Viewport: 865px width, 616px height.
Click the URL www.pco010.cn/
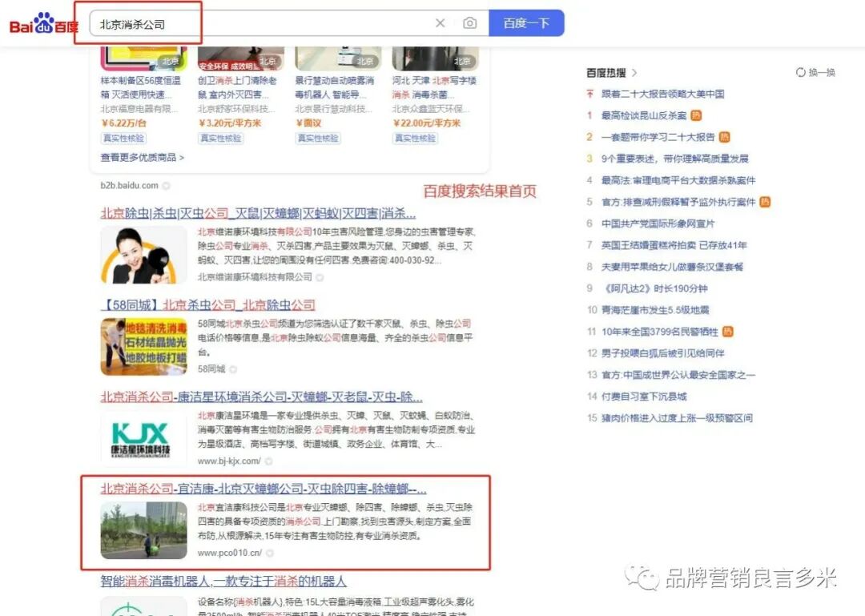tap(230, 553)
